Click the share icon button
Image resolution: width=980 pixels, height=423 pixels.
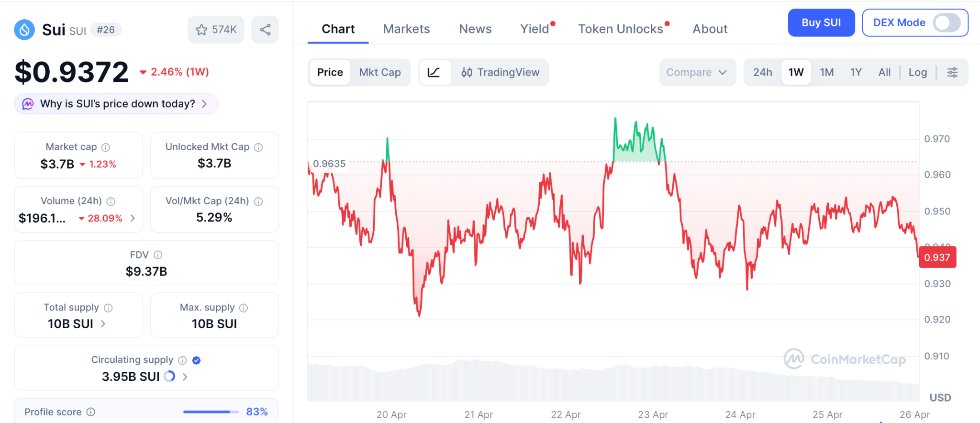pyautogui.click(x=265, y=30)
